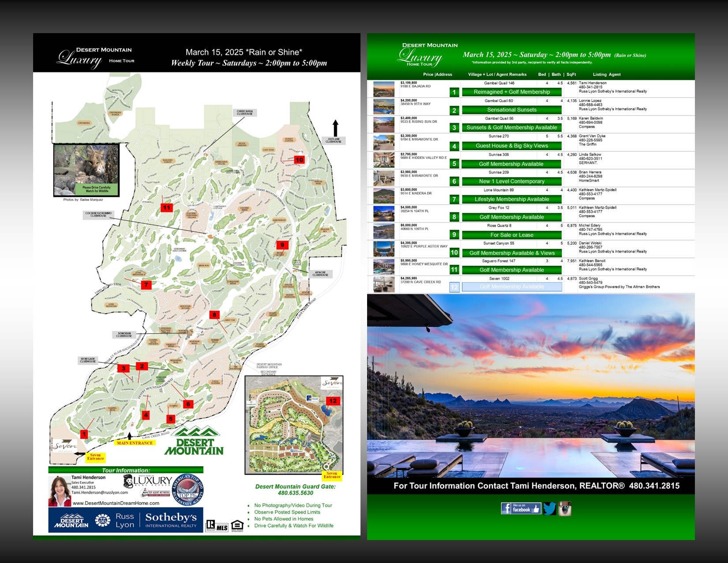Click the America's Top 100 agents badge
728x563 pixels.
click(188, 490)
